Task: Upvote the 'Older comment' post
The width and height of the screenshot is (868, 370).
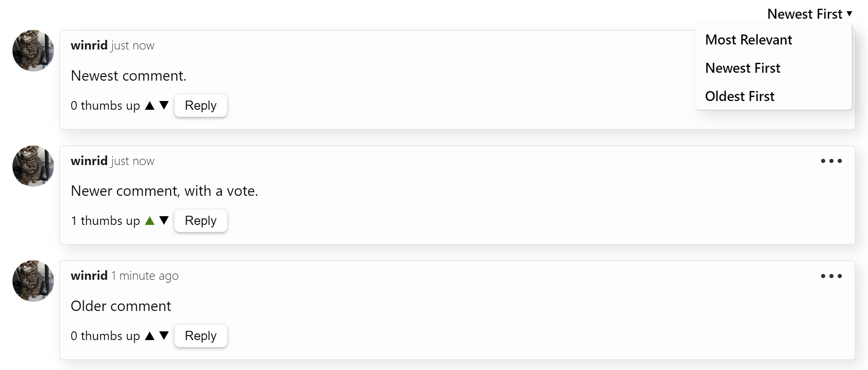Action: pos(150,336)
